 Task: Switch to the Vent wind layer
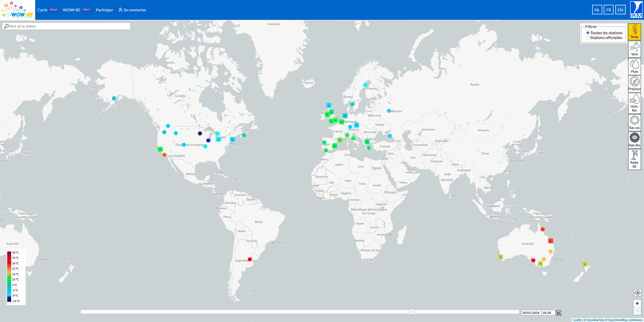point(634,49)
